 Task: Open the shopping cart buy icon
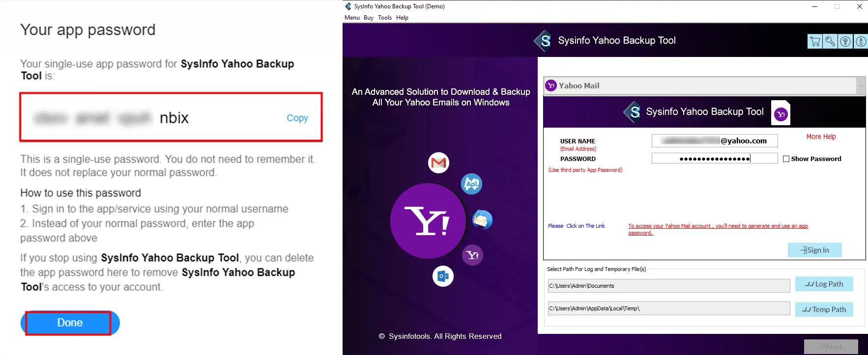[x=815, y=41]
